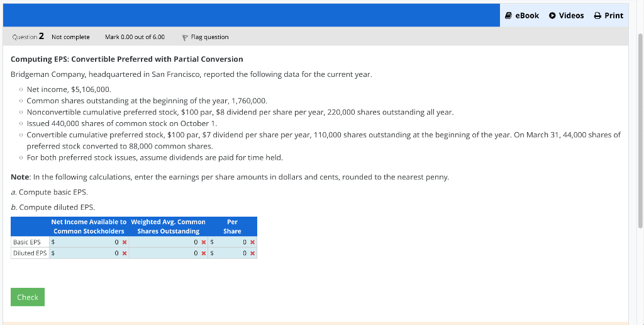This screenshot has height=325, width=644.
Task: Click 'Mark 0.00 out of 6.00' text
Action: pyautogui.click(x=135, y=37)
